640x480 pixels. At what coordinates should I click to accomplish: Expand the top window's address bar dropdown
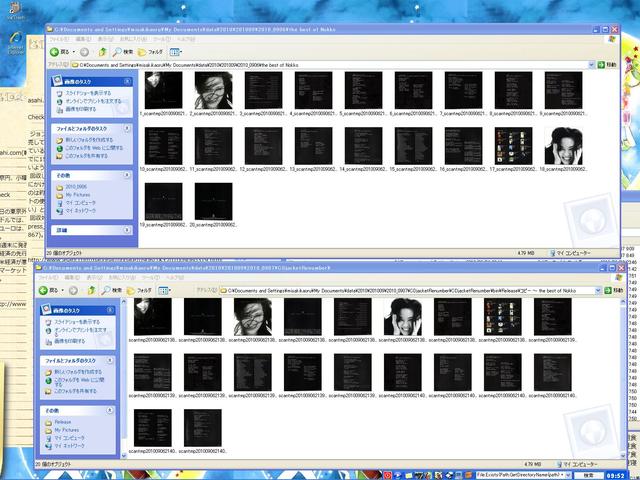click(x=591, y=64)
